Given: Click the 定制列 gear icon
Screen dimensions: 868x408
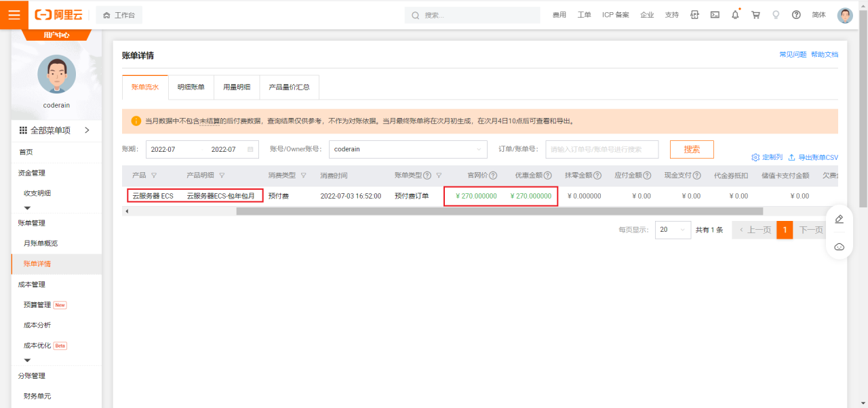Looking at the screenshot, I should pyautogui.click(x=756, y=157).
